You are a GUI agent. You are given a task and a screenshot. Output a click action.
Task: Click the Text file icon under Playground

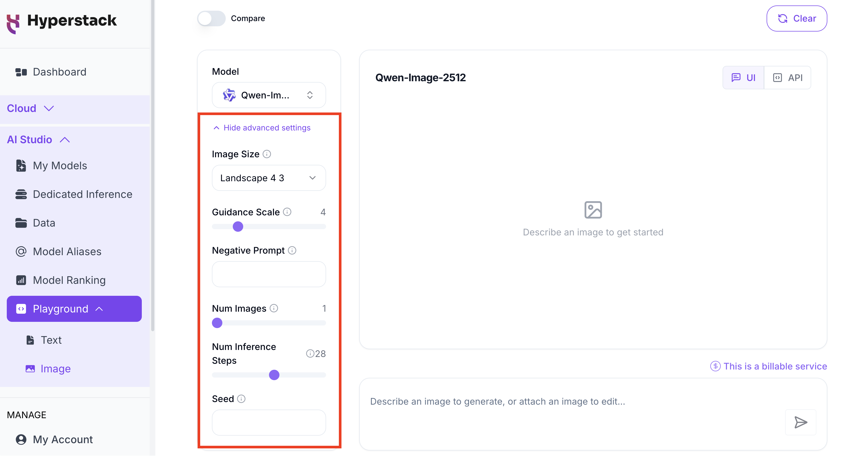point(30,340)
